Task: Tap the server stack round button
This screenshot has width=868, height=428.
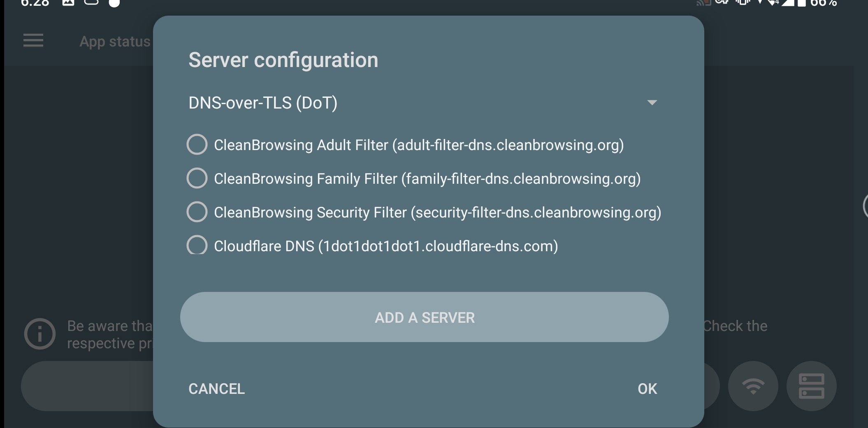Action: (811, 386)
